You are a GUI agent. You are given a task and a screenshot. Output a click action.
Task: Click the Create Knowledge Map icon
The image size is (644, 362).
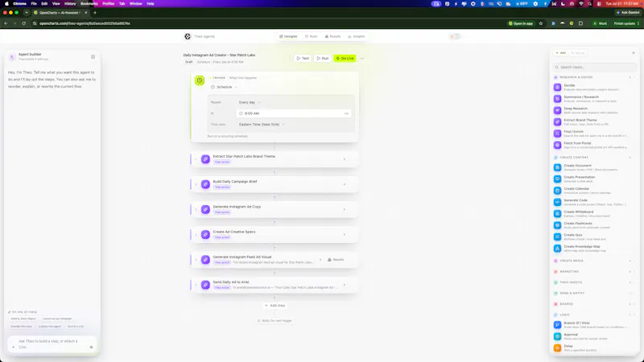tap(557, 249)
